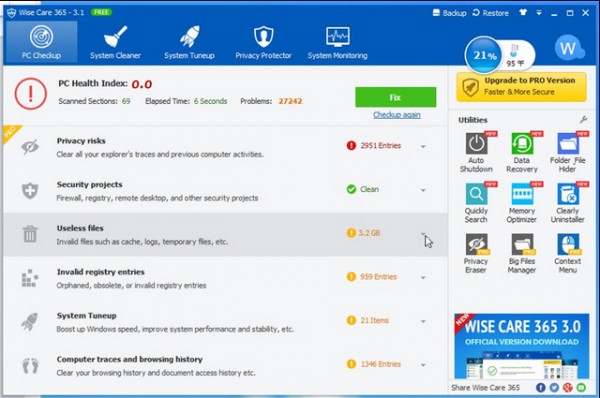Open the W user account avatar
This screenshot has height=398, width=600.
click(x=568, y=48)
